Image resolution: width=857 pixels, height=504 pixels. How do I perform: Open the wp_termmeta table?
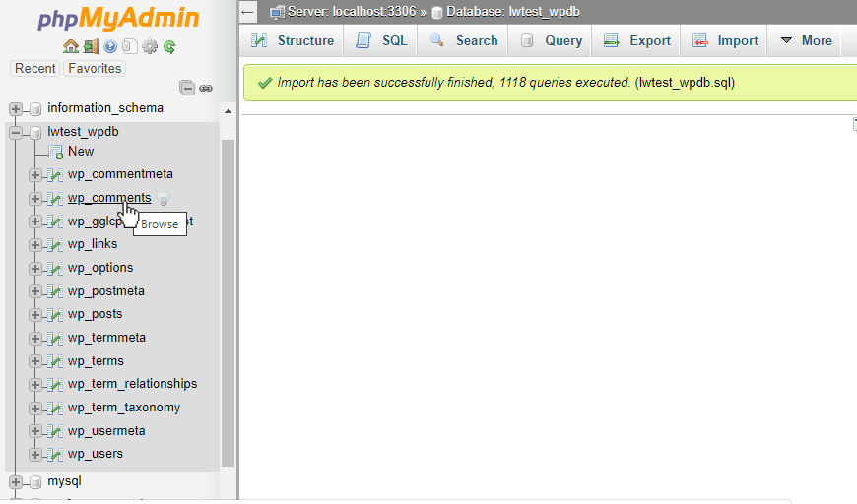[x=106, y=338]
